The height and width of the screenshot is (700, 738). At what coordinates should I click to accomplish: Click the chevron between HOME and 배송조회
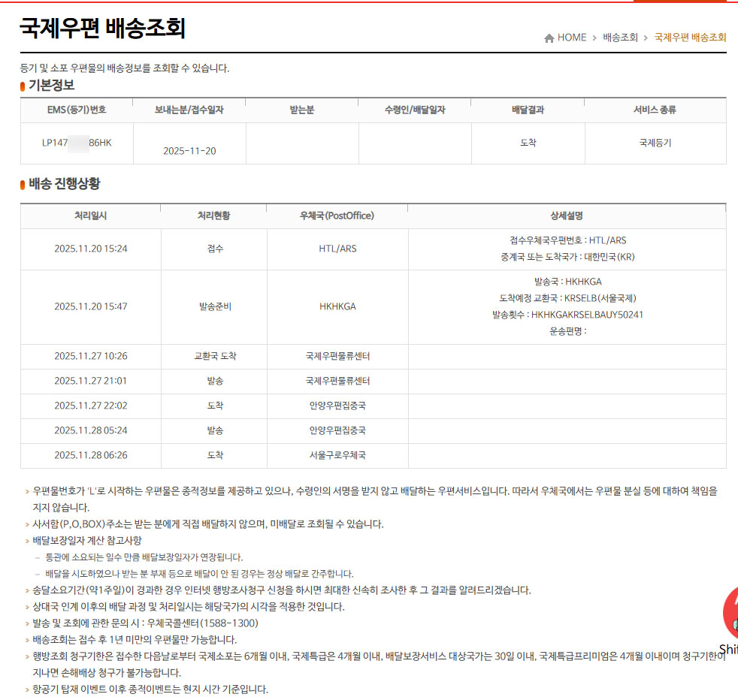594,38
